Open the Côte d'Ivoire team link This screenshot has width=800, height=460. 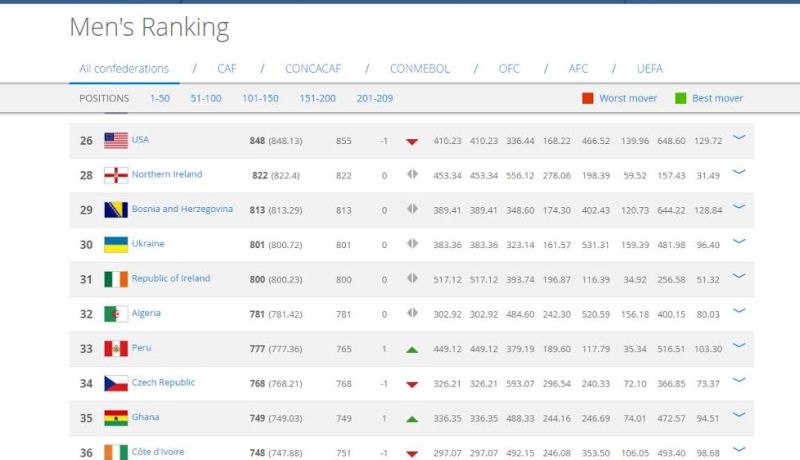click(x=158, y=451)
